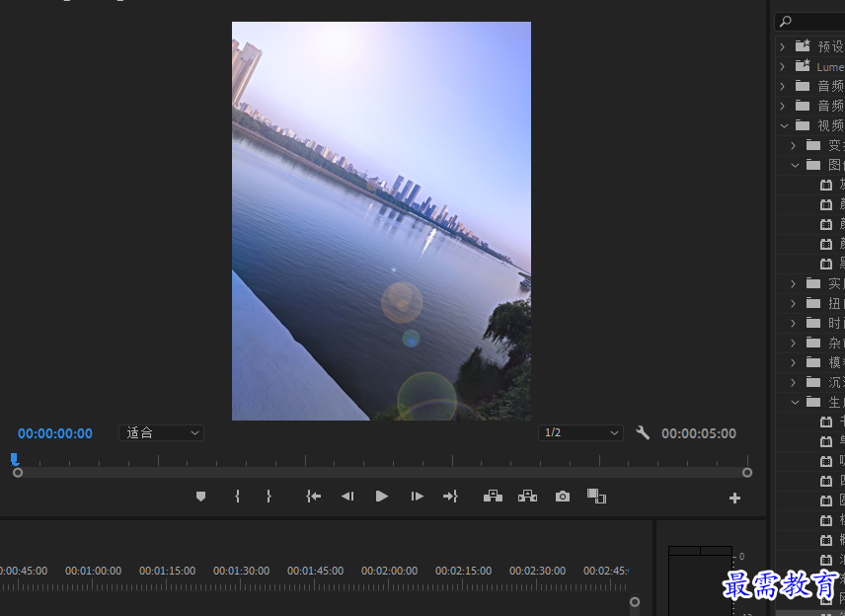Click the 时 folder icon
The width and height of the screenshot is (845, 616).
pyautogui.click(x=813, y=323)
